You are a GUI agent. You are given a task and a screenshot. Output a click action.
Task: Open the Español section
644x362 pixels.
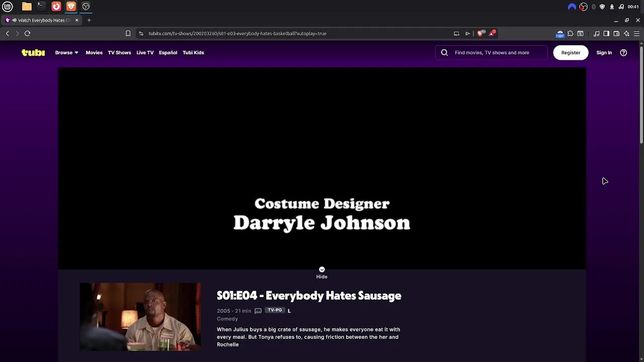pos(168,52)
